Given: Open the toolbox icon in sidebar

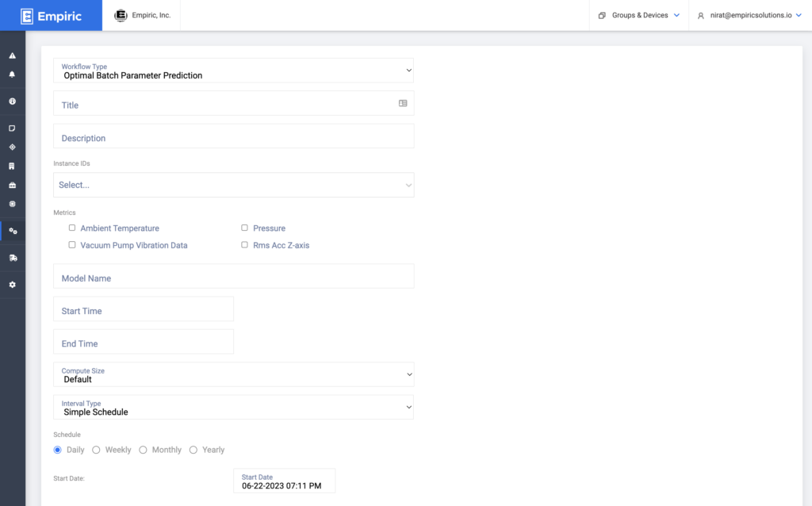Looking at the screenshot, I should 13,185.
